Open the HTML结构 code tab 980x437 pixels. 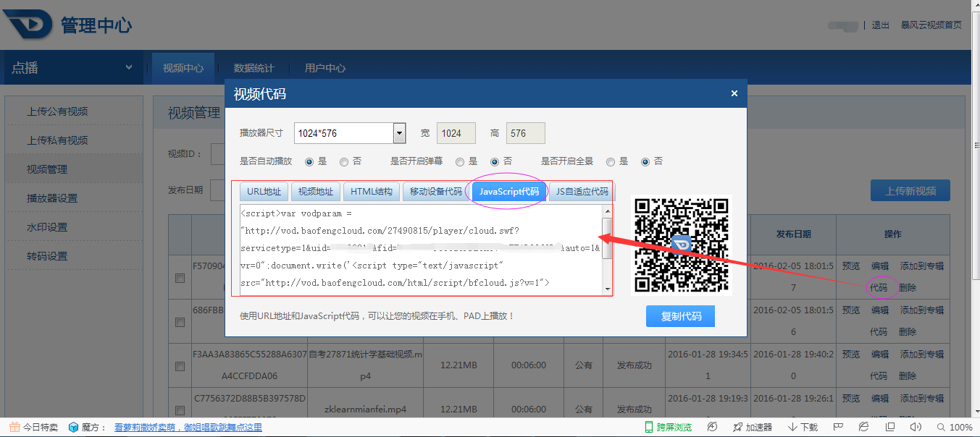371,191
